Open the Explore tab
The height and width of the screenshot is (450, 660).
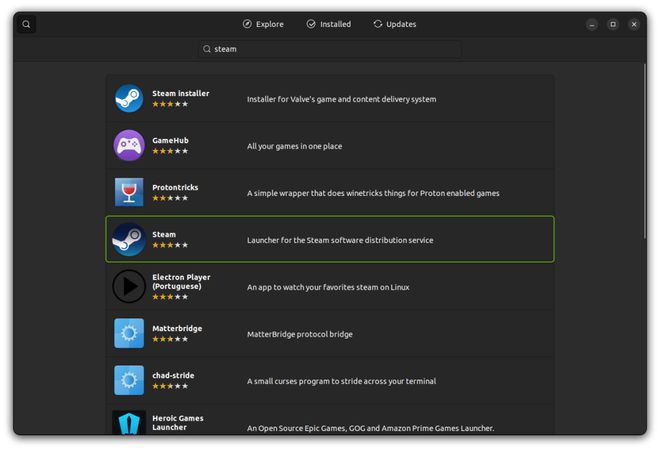(263, 24)
